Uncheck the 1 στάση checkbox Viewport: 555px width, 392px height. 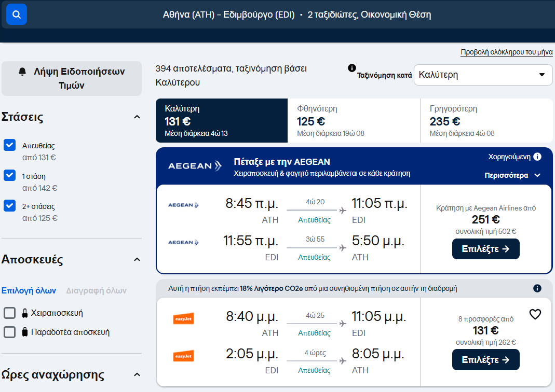pyautogui.click(x=9, y=175)
